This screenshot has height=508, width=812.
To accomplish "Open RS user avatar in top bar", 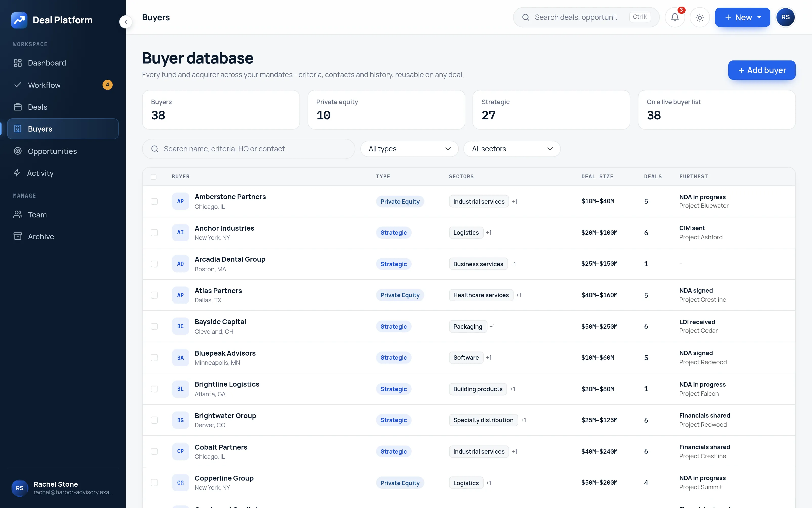I will [x=785, y=18].
